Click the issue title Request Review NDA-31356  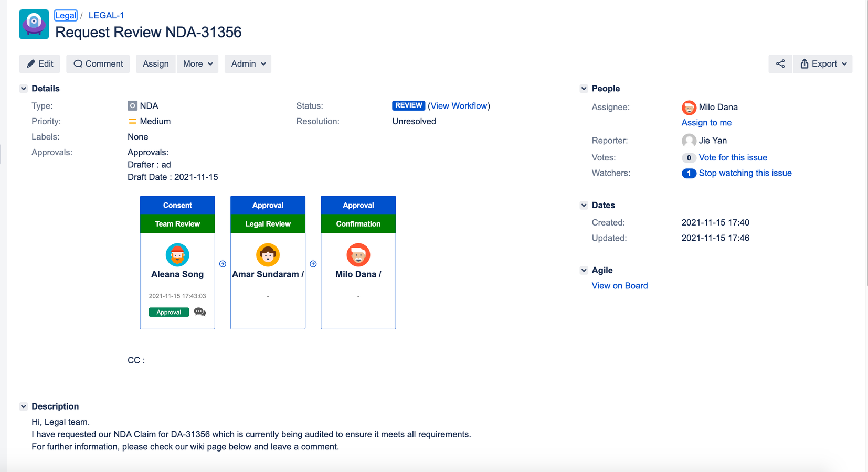coord(149,32)
